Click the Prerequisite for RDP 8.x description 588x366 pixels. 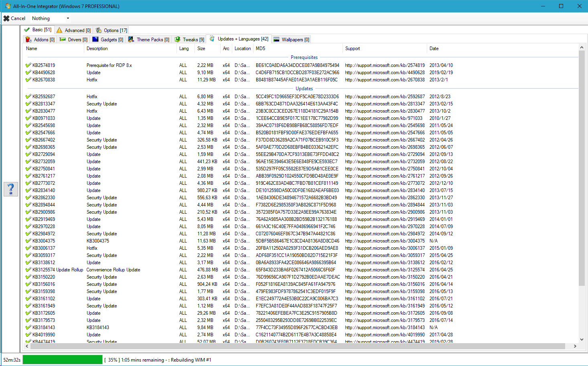pos(109,65)
